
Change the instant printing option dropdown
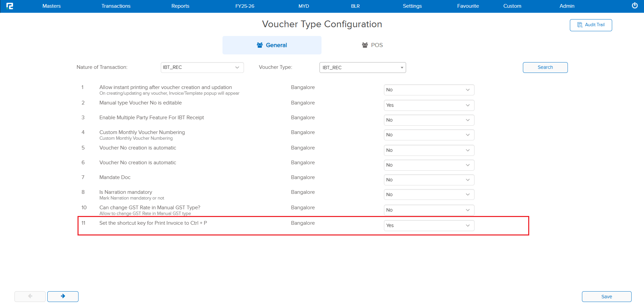(x=429, y=90)
